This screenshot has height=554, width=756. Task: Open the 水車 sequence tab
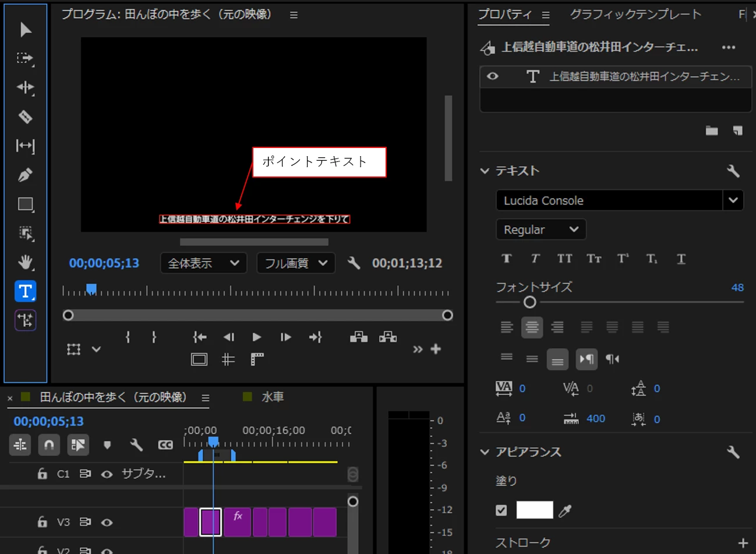pyautogui.click(x=273, y=397)
